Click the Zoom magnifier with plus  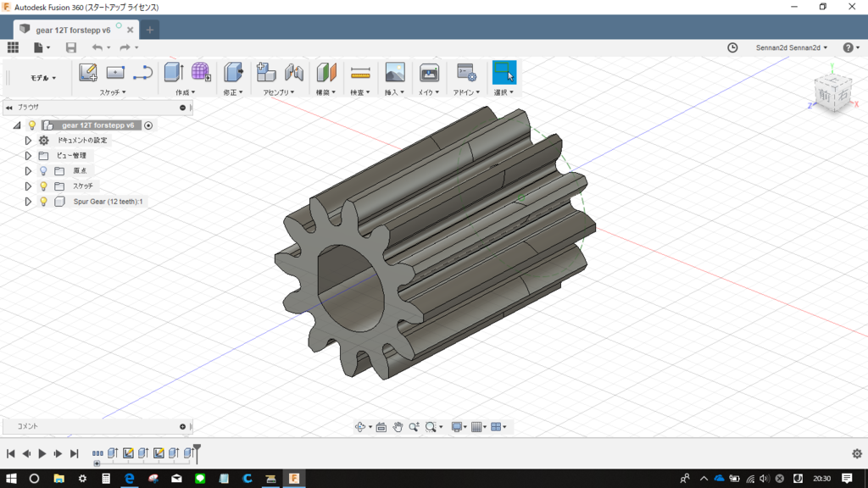(x=414, y=427)
